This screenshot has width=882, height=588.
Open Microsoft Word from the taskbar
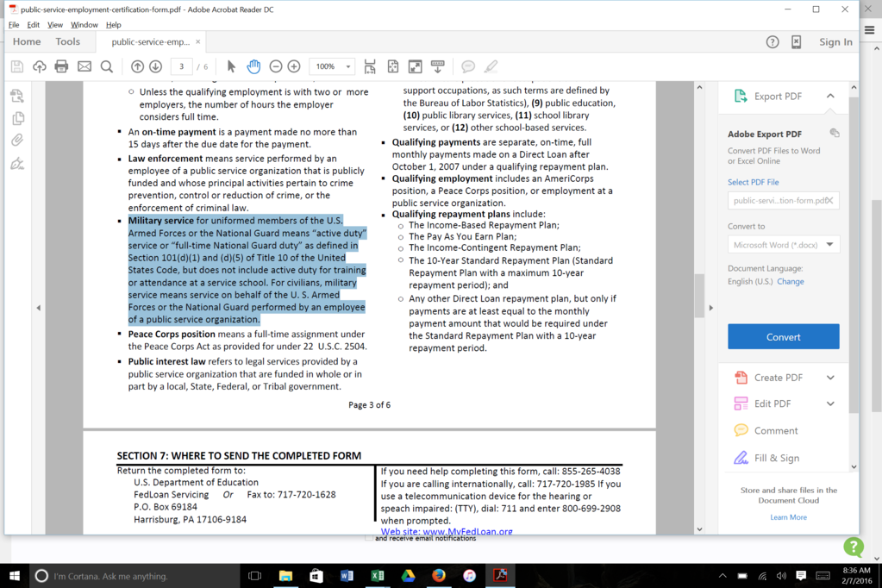pos(347,576)
